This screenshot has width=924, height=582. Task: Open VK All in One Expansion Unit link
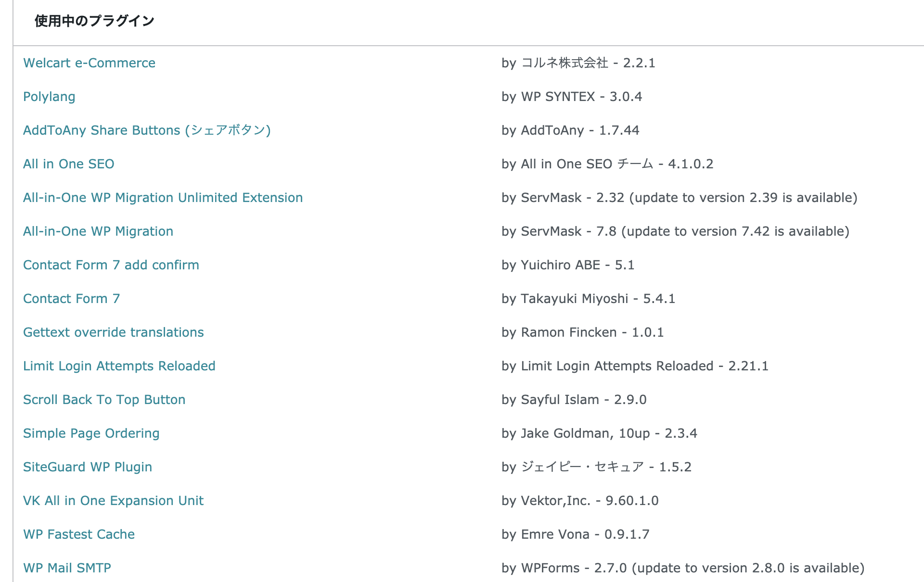pyautogui.click(x=113, y=501)
